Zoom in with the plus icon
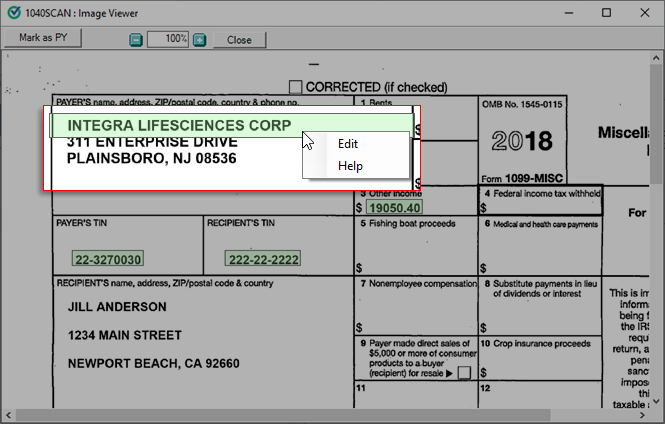The height and width of the screenshot is (424, 665). 199,40
